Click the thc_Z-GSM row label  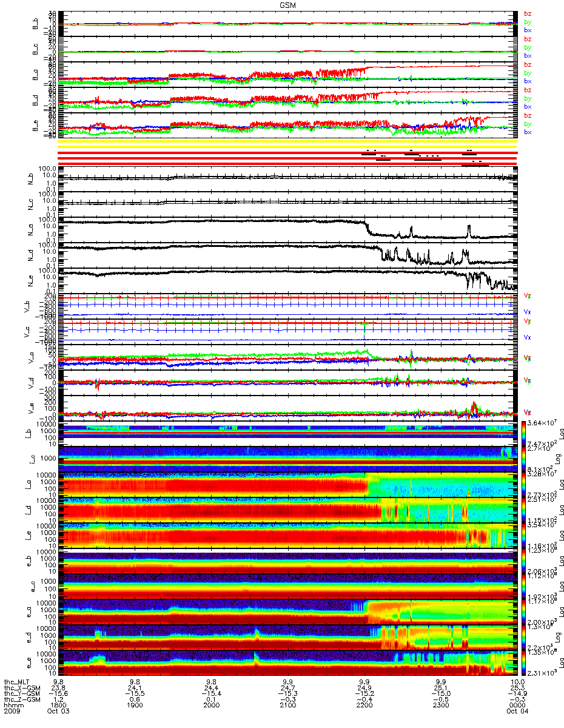click(24, 699)
